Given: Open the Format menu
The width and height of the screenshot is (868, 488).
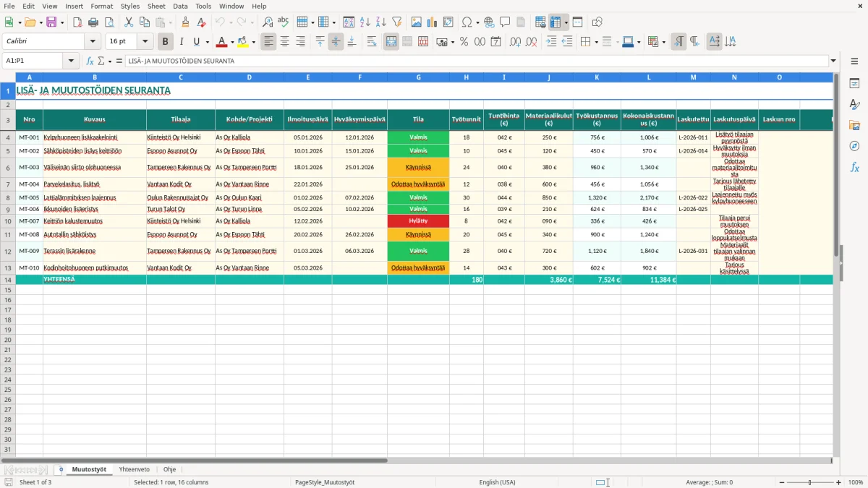Looking at the screenshot, I should point(101,6).
